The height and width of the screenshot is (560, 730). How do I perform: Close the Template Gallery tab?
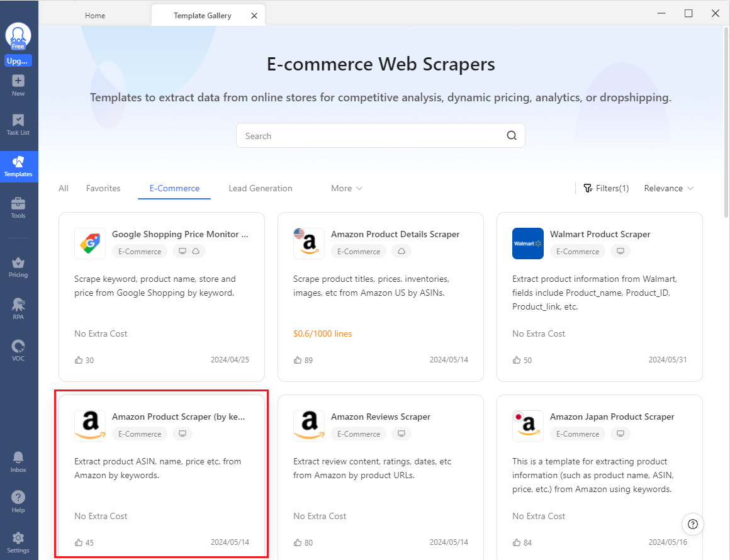click(x=254, y=16)
